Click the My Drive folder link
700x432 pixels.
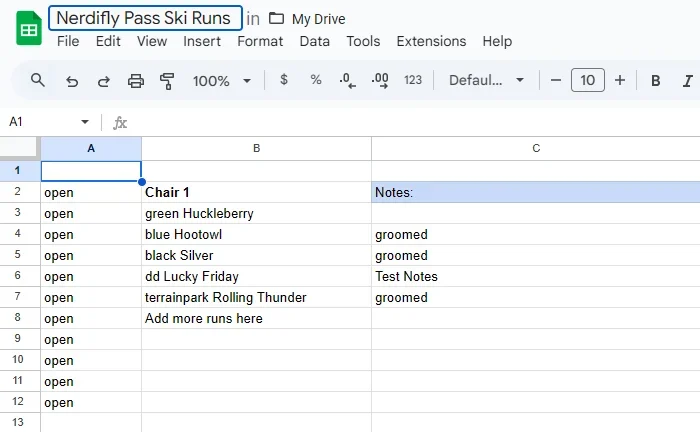click(319, 18)
